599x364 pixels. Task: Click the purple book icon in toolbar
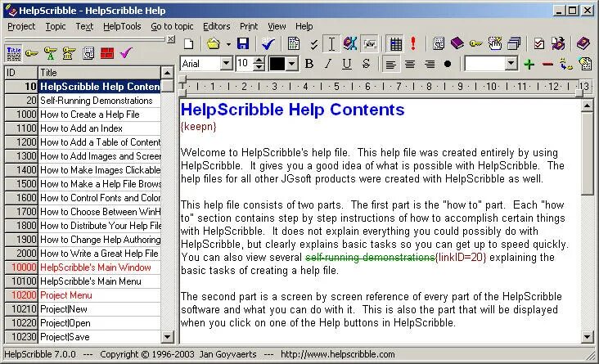pyautogui.click(x=457, y=43)
